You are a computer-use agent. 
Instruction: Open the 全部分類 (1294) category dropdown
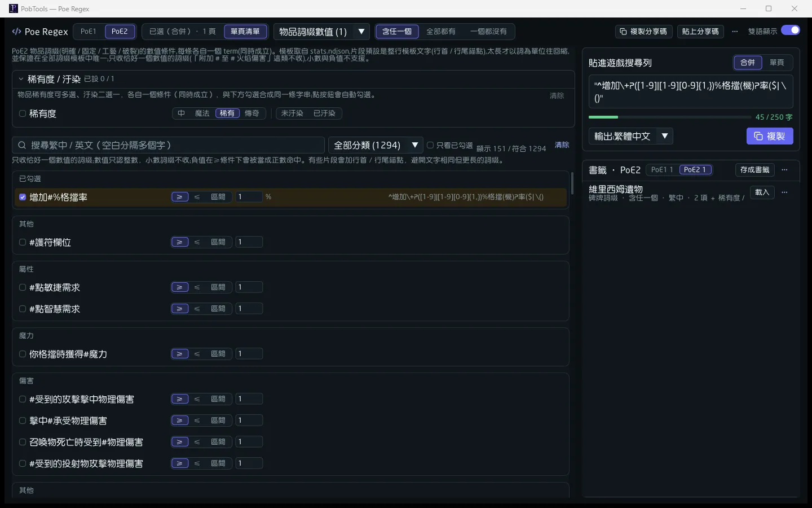pos(376,145)
